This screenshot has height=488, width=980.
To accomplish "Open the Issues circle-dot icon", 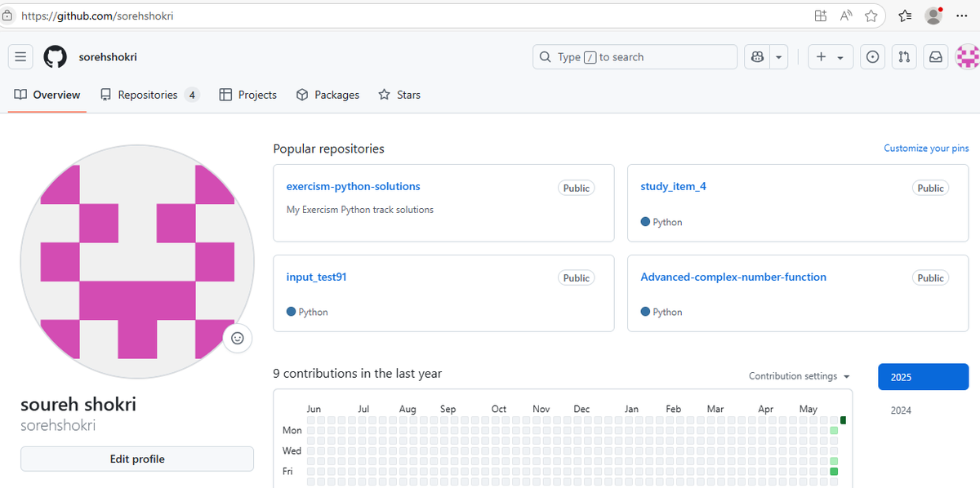I will pos(873,57).
